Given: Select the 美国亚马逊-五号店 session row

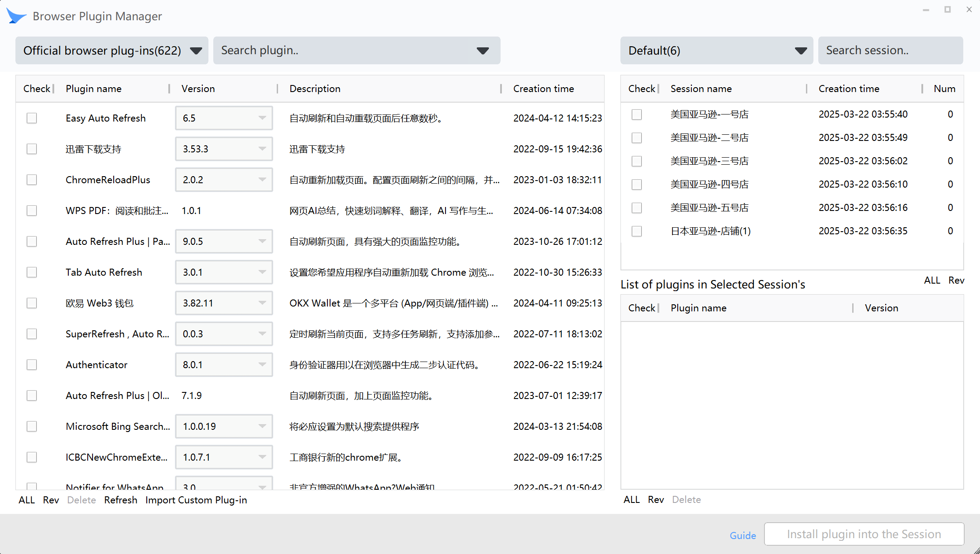Looking at the screenshot, I should tap(792, 208).
